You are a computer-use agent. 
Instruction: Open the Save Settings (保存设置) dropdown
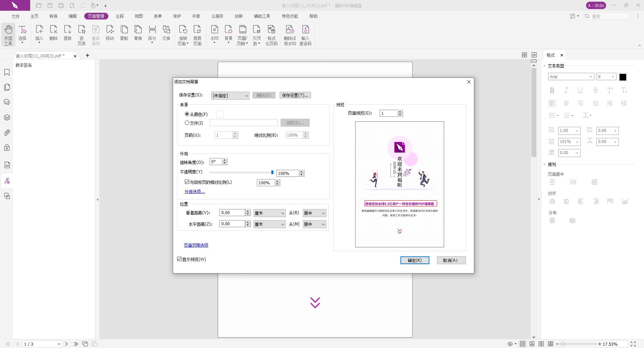coord(230,96)
